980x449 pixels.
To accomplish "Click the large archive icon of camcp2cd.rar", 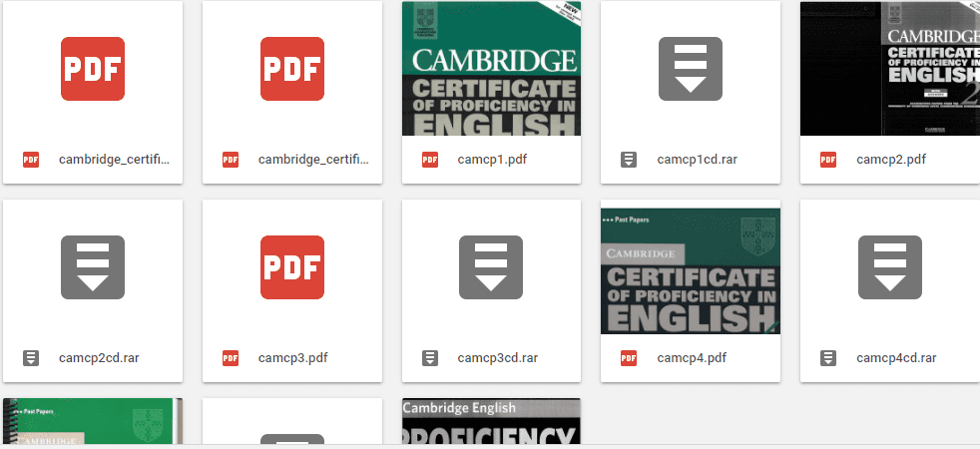I will click(93, 267).
